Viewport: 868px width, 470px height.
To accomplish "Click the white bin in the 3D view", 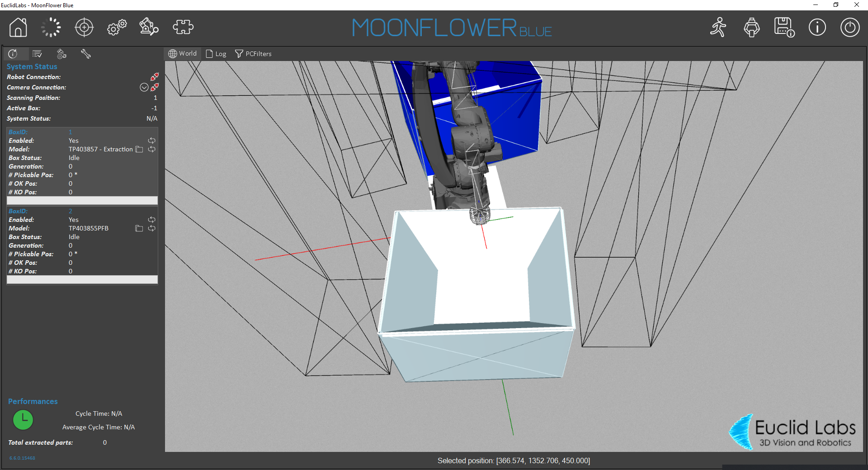I will coord(477,294).
